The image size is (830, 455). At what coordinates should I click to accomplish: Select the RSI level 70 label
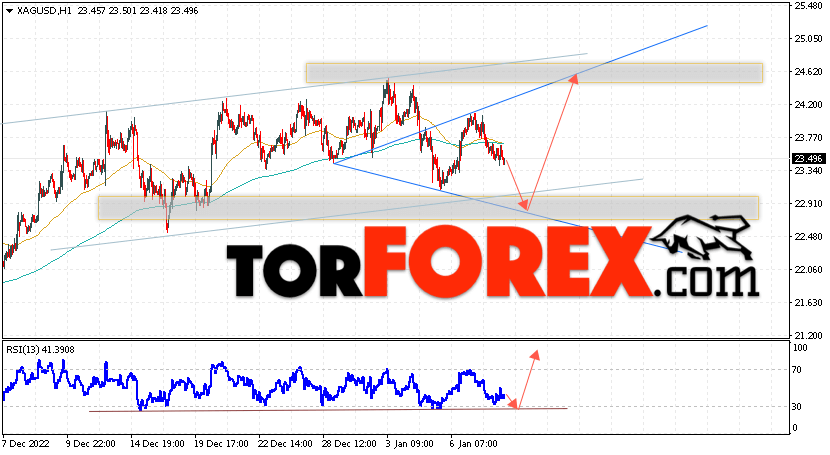tap(797, 370)
